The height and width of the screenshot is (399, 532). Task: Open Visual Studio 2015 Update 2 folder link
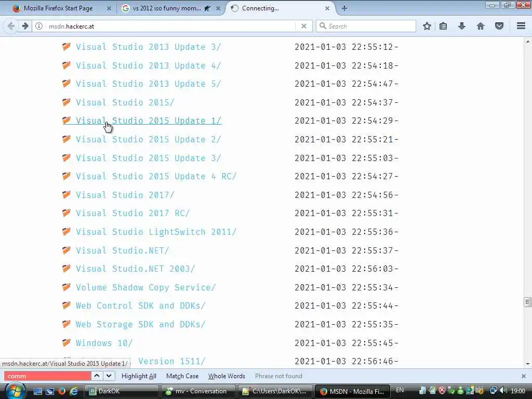click(x=148, y=139)
